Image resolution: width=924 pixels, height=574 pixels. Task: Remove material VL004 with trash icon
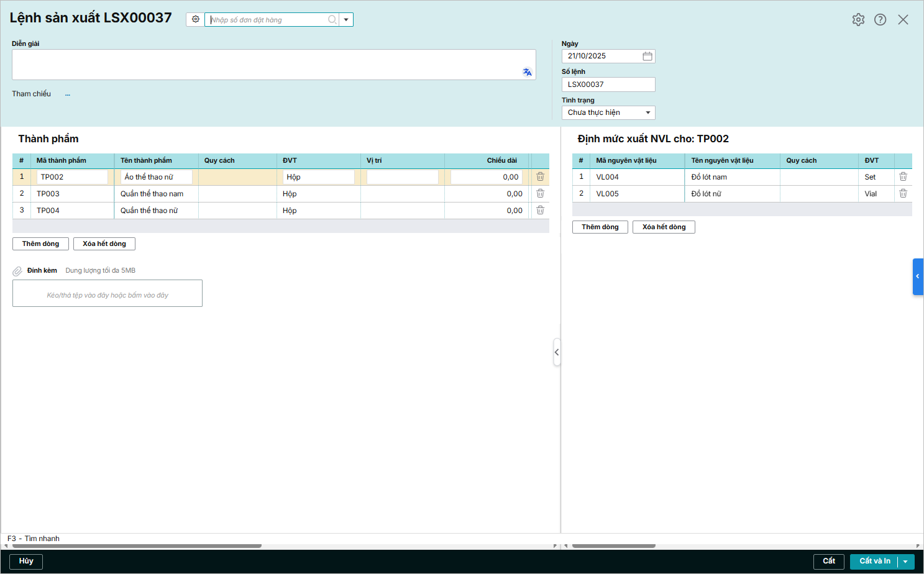pos(903,177)
